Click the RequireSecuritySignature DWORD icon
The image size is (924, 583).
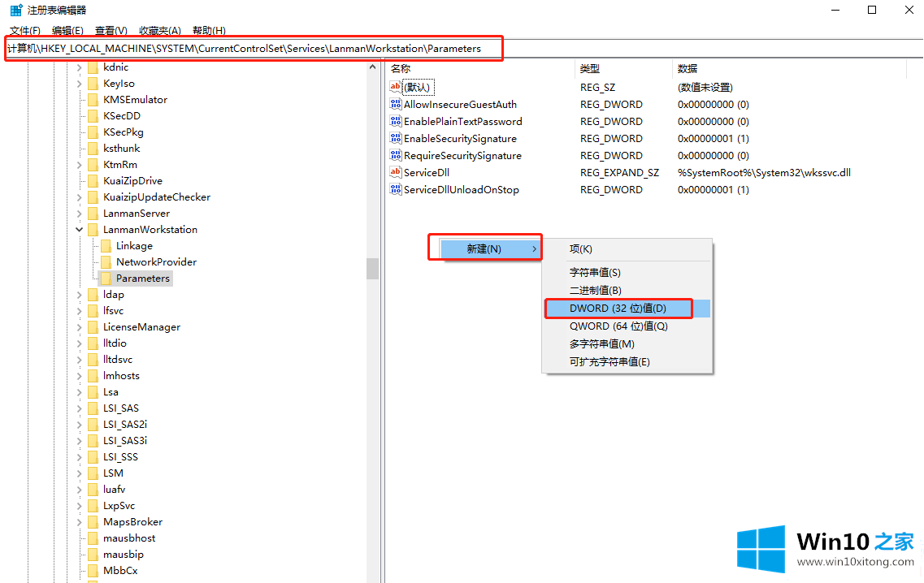pos(396,155)
